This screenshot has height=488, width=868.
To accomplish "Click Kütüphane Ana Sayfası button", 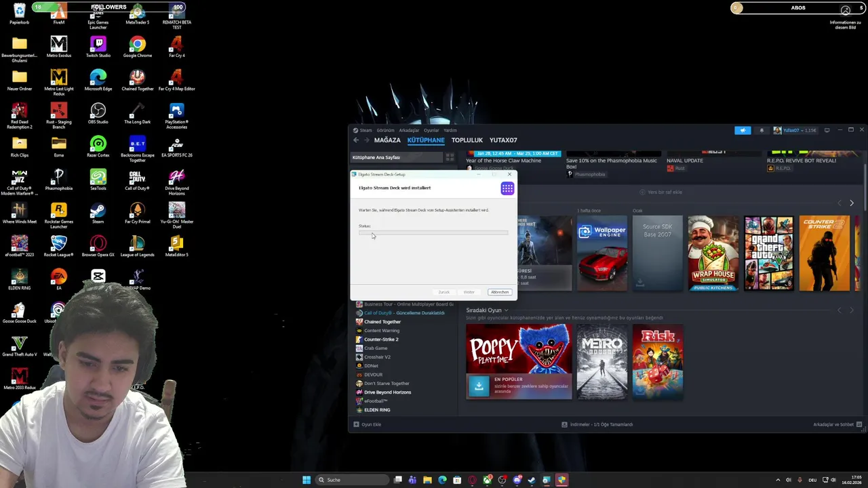I will click(x=396, y=157).
